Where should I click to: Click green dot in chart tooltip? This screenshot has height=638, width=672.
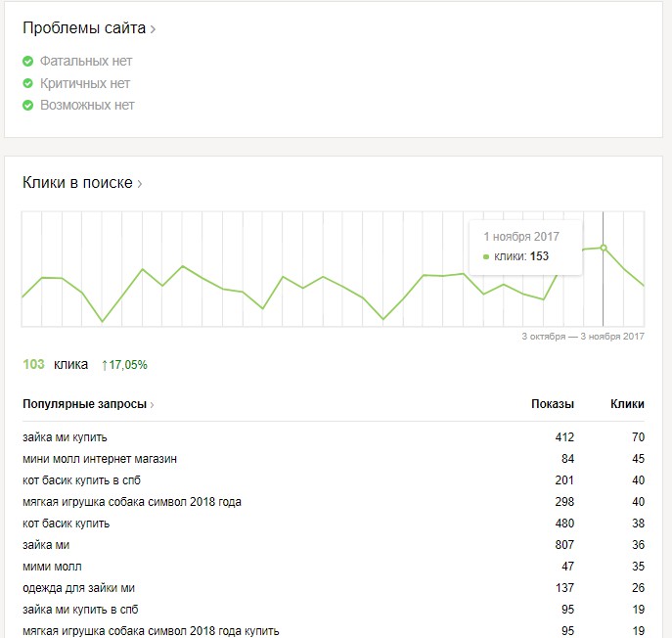coord(486,256)
